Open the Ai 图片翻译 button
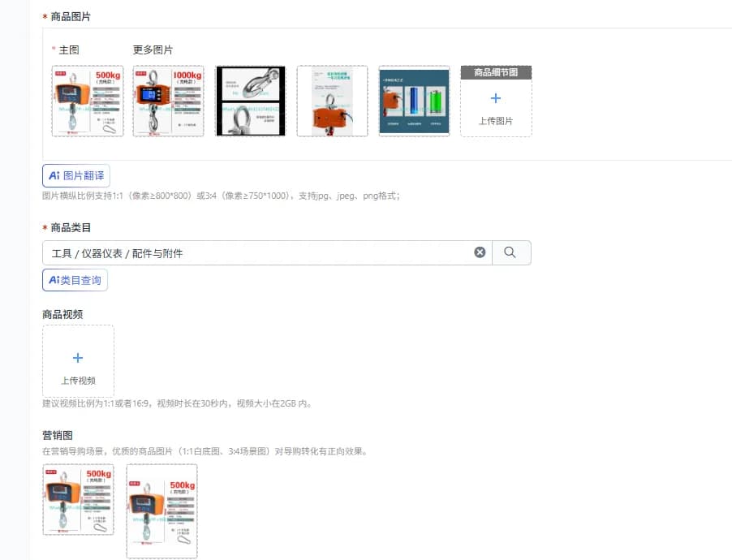 point(76,175)
